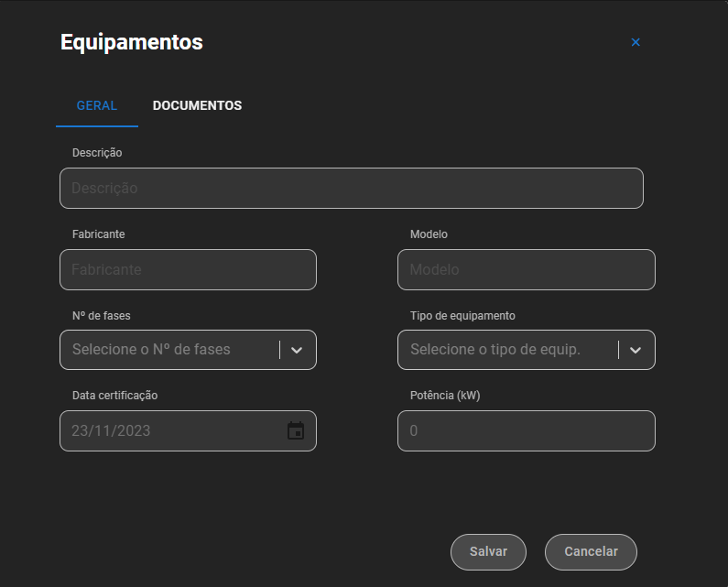Click into the Modelo input field
This screenshot has height=587, width=728.
526,270
